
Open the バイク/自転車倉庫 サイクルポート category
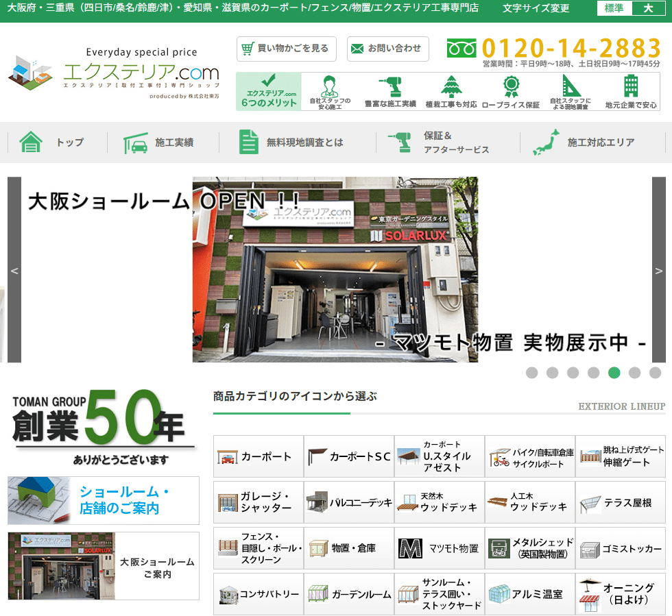(x=529, y=456)
